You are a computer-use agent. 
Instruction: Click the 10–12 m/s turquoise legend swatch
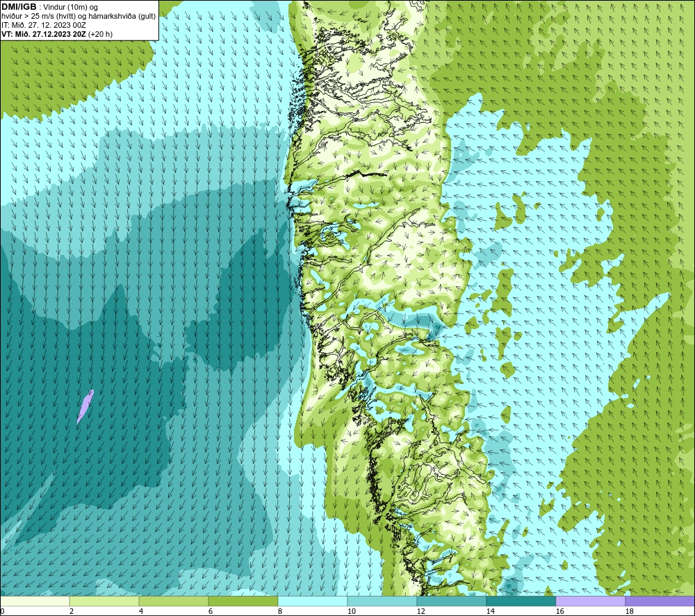coord(382,601)
